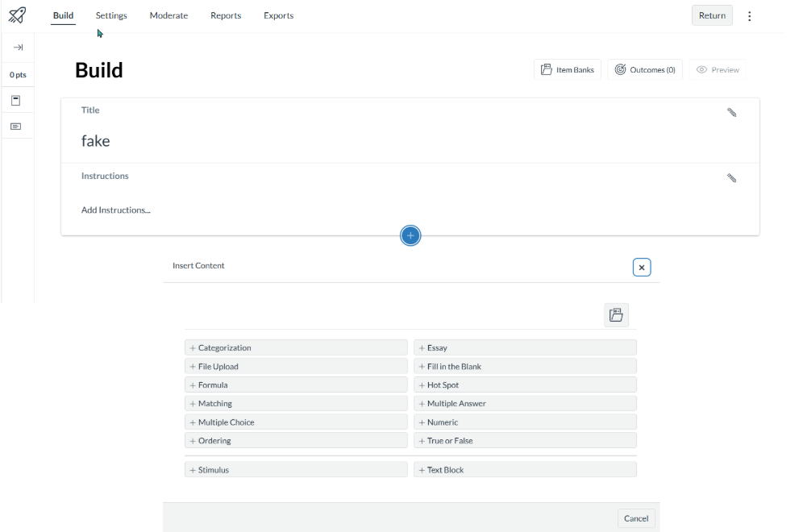Add a Multiple Choice question
Screen dimensions: 803x532
[x=296, y=422]
